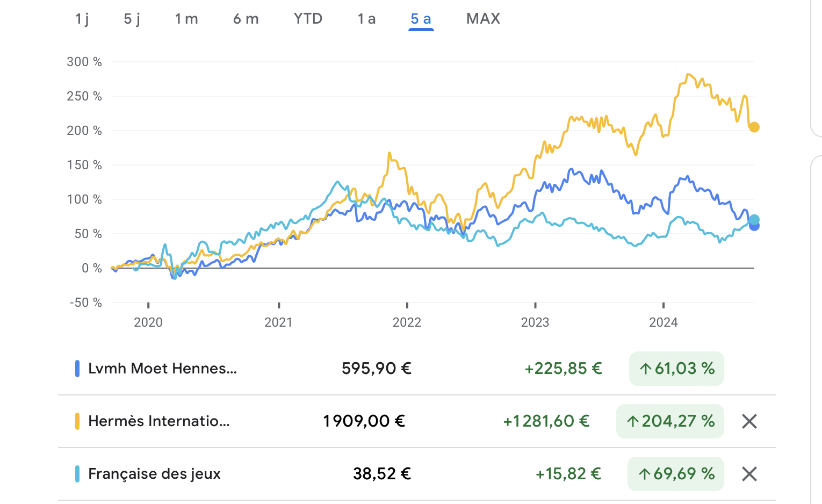Image resolution: width=822 pixels, height=504 pixels.
Task: Click the active 5 a tab
Action: (x=421, y=19)
